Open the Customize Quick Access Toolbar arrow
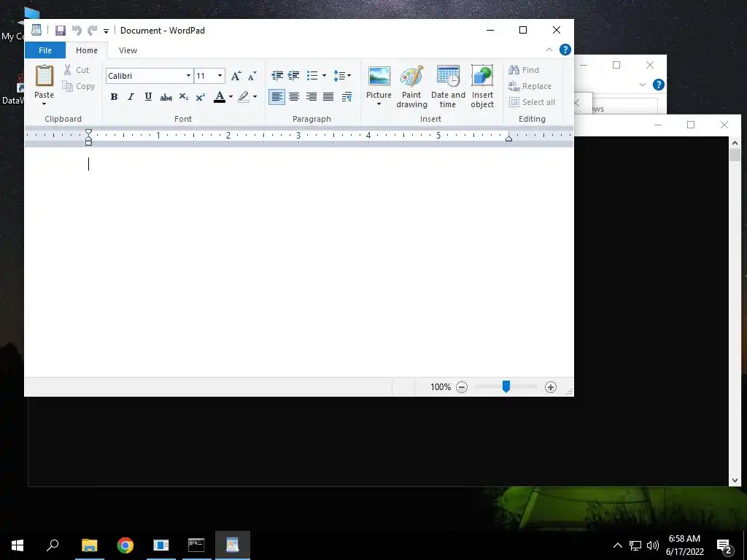Image resolution: width=747 pixels, height=560 pixels. (107, 31)
